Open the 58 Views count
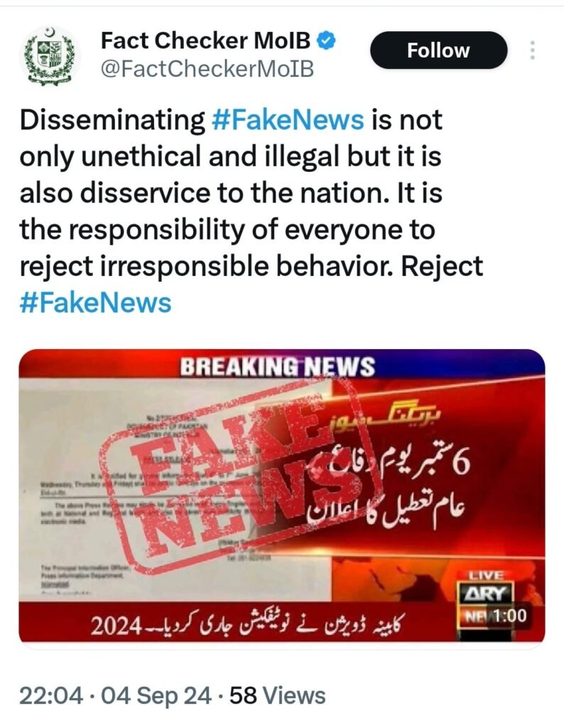 (277, 696)
